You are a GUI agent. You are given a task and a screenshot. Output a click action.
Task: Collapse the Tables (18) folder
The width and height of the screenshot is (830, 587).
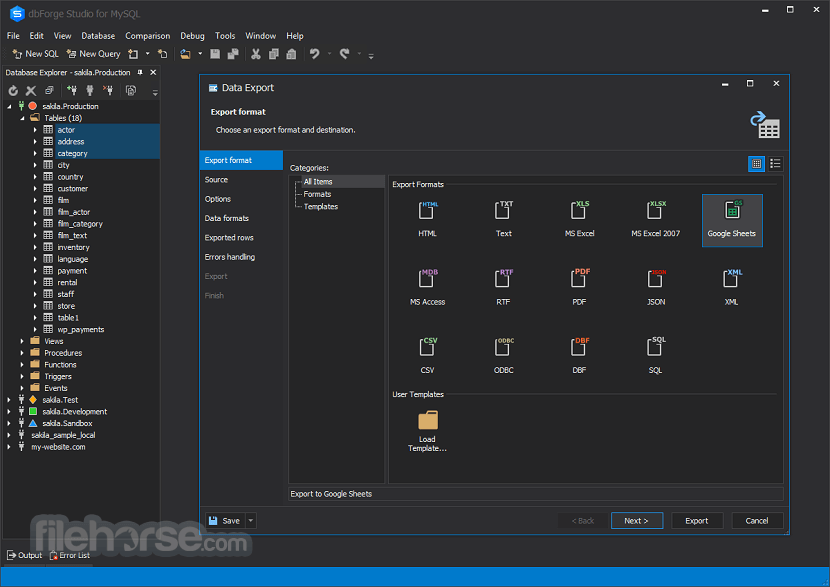(22, 118)
